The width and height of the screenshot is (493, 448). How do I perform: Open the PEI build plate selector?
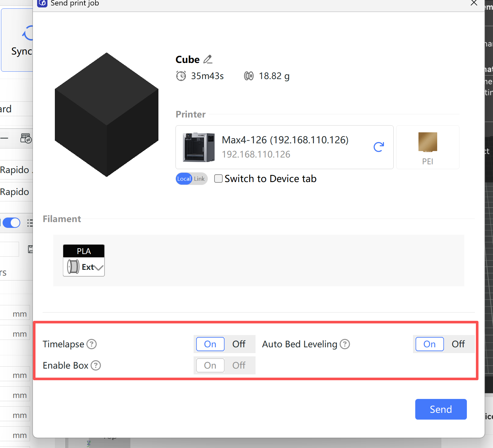point(428,147)
